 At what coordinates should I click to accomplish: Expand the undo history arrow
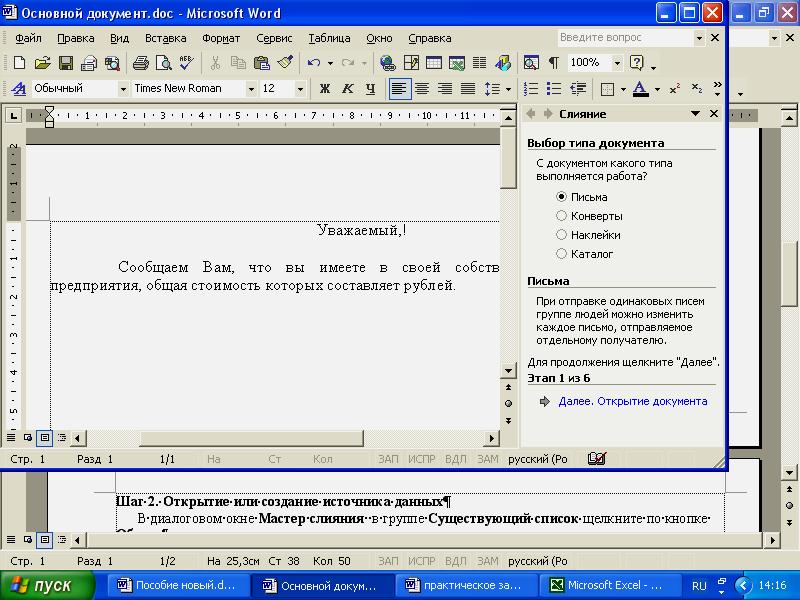tap(331, 63)
